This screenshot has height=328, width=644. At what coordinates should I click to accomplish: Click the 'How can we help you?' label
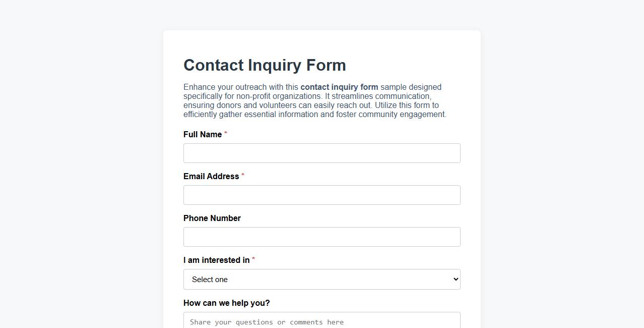[226, 303]
